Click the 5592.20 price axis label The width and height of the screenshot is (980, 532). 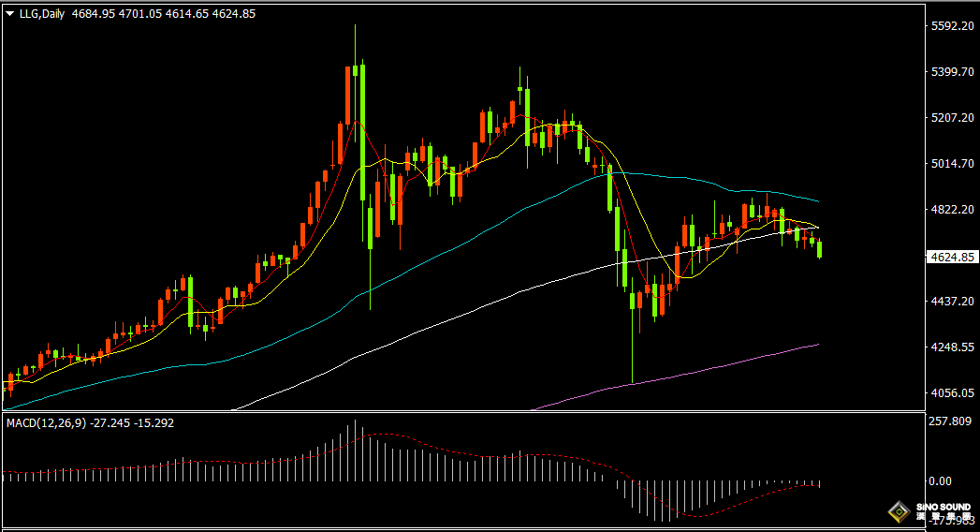click(x=950, y=26)
